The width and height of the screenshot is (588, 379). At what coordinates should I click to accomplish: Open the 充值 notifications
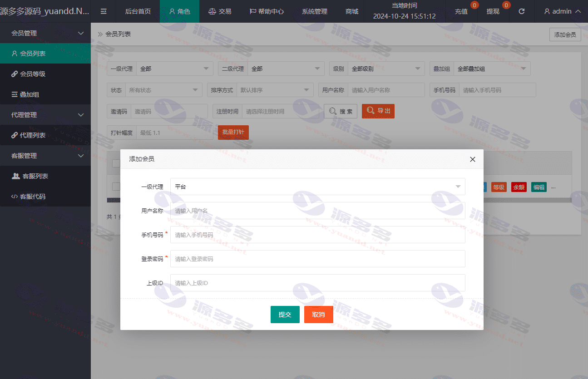click(461, 11)
